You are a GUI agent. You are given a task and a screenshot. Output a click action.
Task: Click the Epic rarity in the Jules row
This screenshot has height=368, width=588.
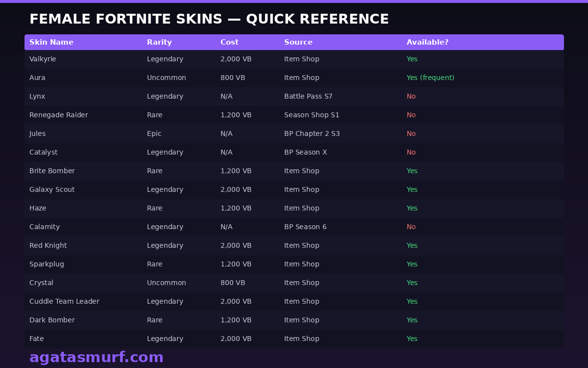(x=154, y=133)
